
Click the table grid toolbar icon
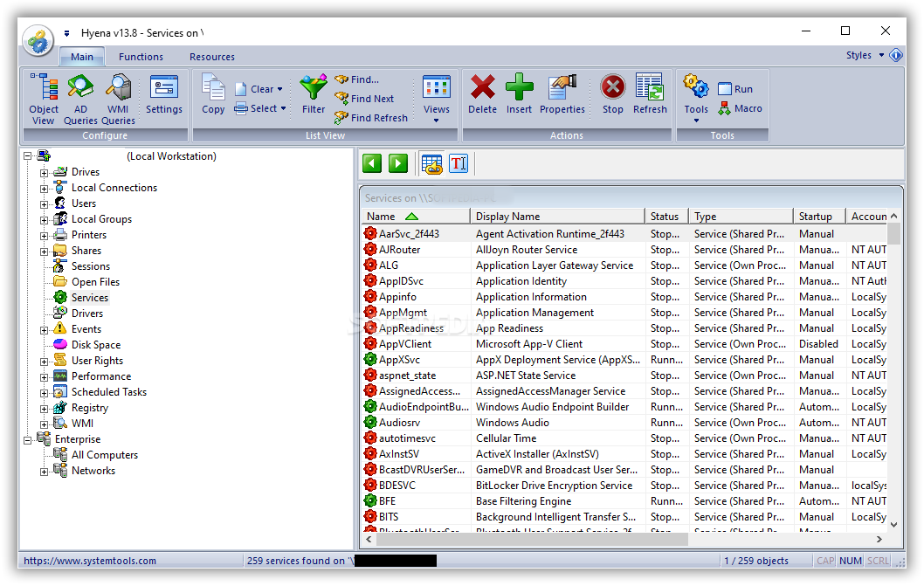[x=432, y=163]
